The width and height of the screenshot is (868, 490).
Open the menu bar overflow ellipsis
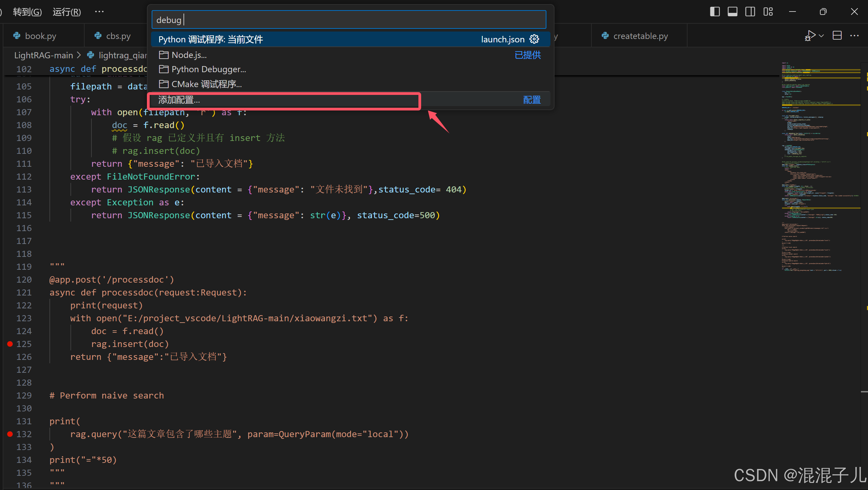coord(99,12)
